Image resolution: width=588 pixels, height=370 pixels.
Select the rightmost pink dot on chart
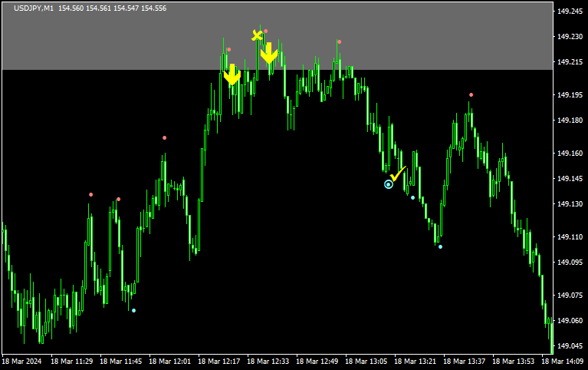pyautogui.click(x=471, y=95)
